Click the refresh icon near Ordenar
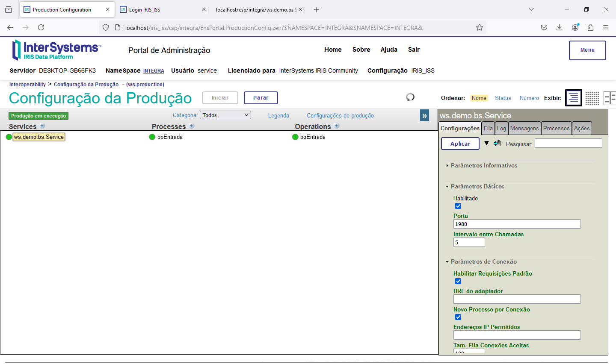Image resolution: width=616 pixels, height=364 pixels. 410,97
